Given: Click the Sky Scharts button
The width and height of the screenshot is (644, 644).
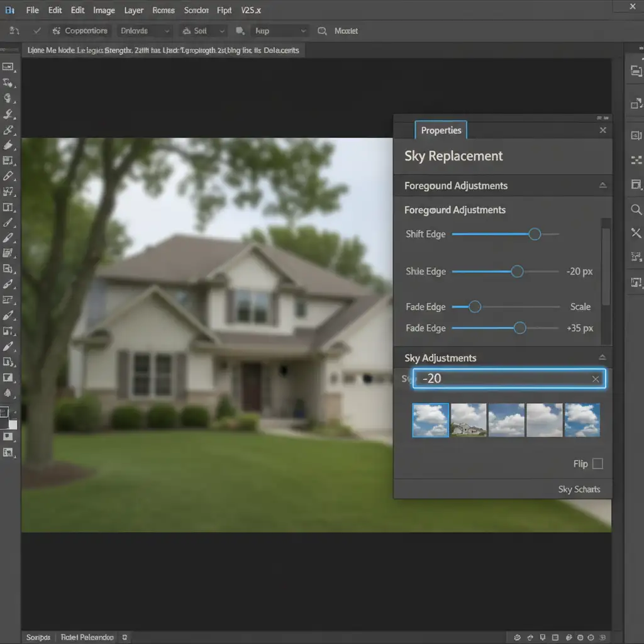Looking at the screenshot, I should [x=579, y=489].
